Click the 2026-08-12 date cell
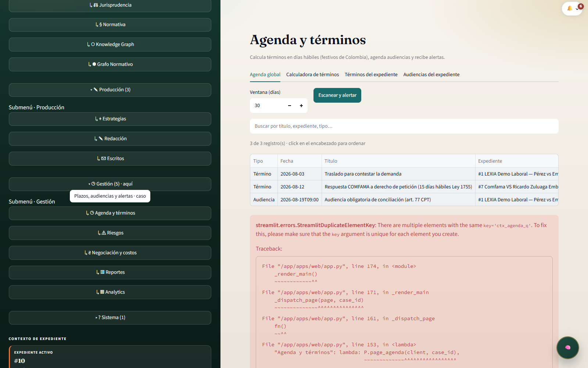 (300, 187)
